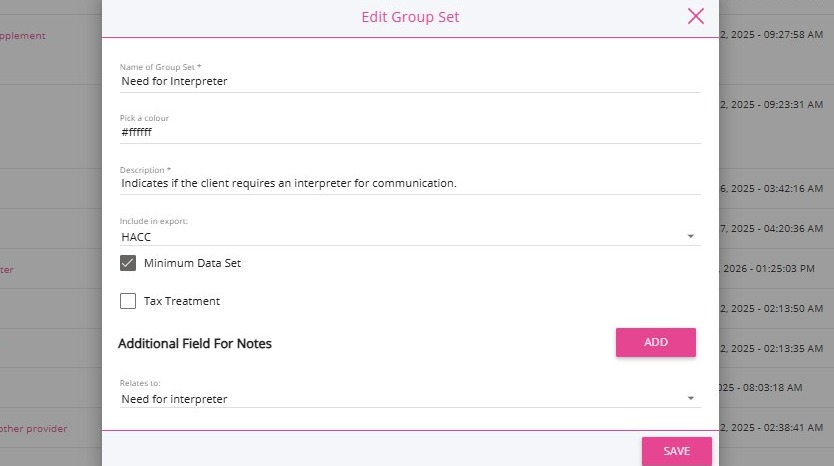The width and height of the screenshot is (834, 466).
Task: Click the Minimum Data Set label
Action: pyautogui.click(x=192, y=264)
